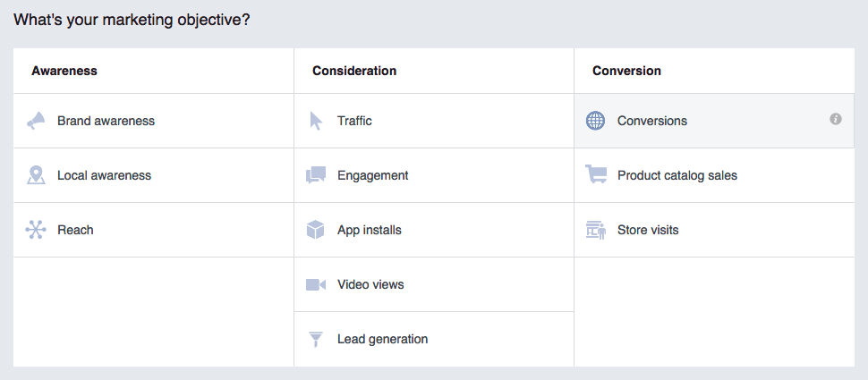Click the network nodes icon beside Reach
This screenshot has height=380, width=868.
click(36, 230)
